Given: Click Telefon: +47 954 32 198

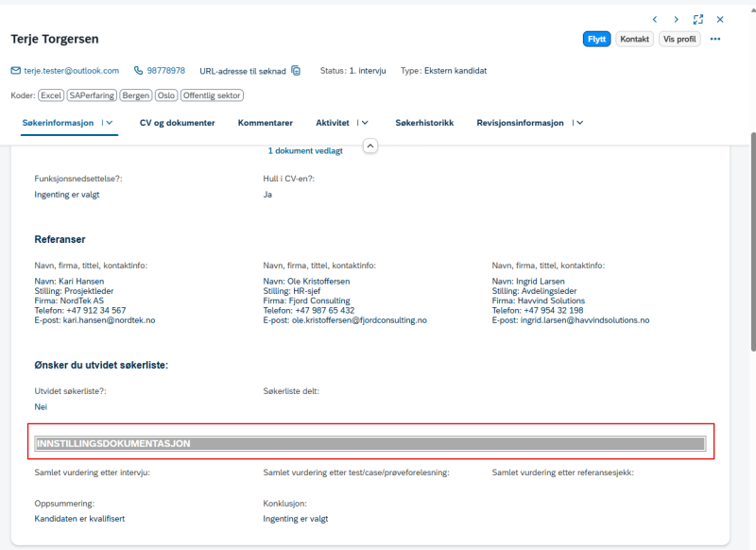Looking at the screenshot, I should click(x=538, y=310).
